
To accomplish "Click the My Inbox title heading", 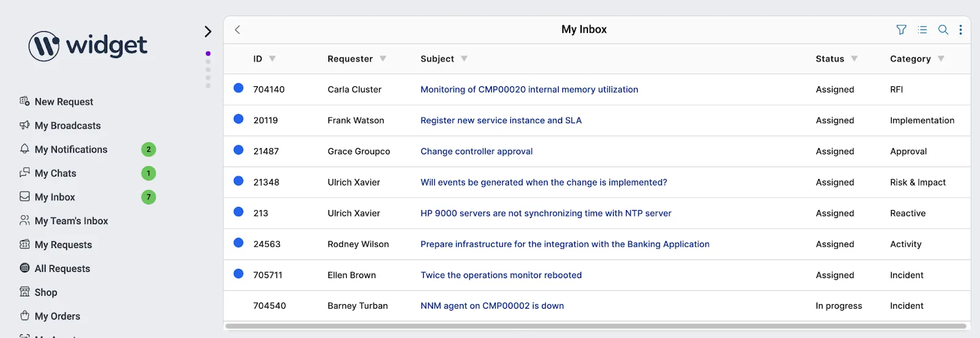I will click(584, 29).
